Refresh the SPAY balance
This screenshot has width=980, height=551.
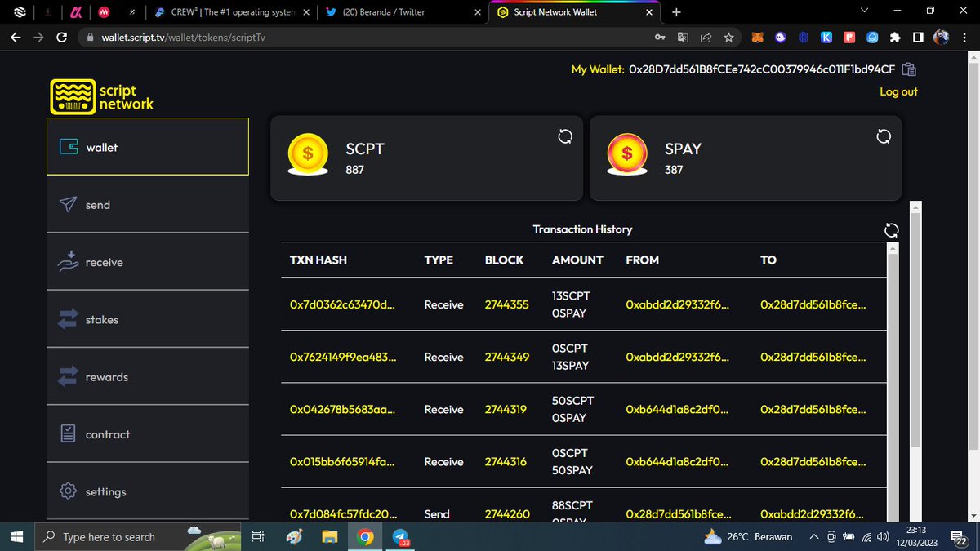tap(884, 136)
